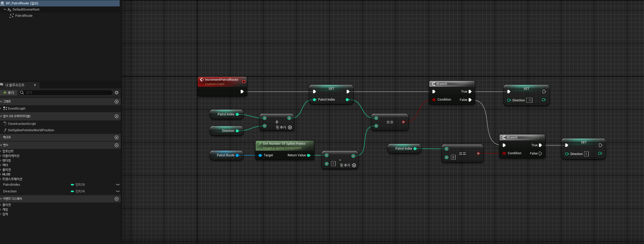
Task: Click the PatrolRoute spline component icon
Action: click(x=12, y=16)
